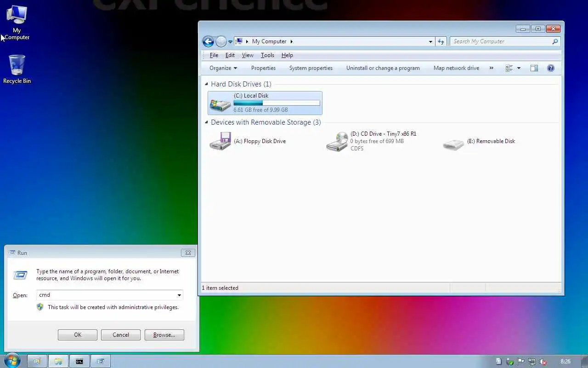The width and height of the screenshot is (588, 368).
Task: Click Map network drive
Action: click(x=456, y=68)
